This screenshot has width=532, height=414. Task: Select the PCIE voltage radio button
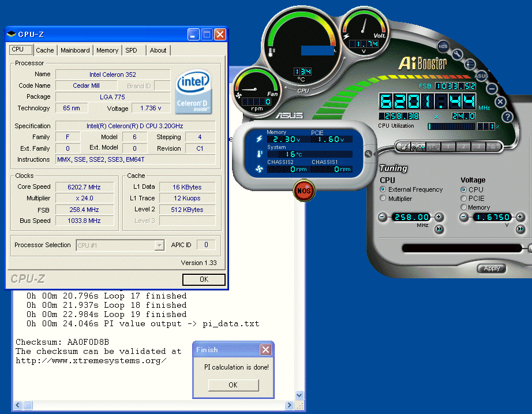point(463,199)
